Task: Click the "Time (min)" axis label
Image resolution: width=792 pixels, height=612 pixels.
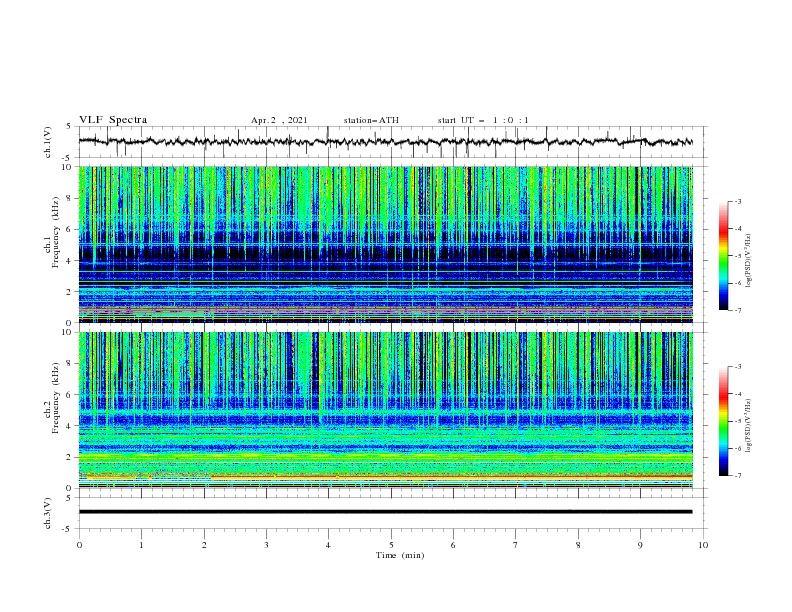Action: pyautogui.click(x=400, y=555)
